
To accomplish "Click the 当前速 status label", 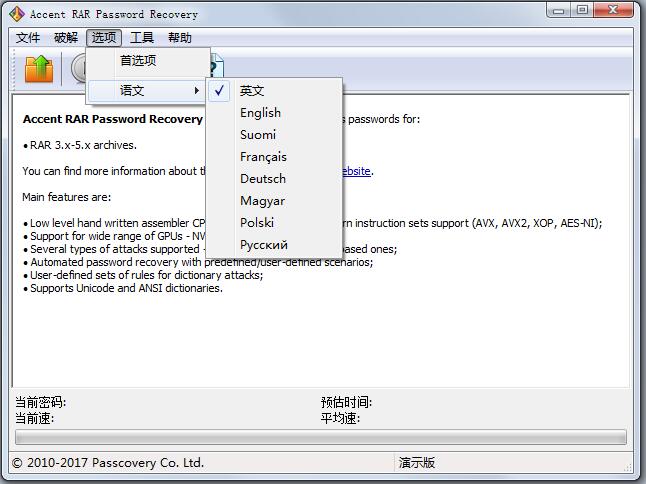I will 34,418.
